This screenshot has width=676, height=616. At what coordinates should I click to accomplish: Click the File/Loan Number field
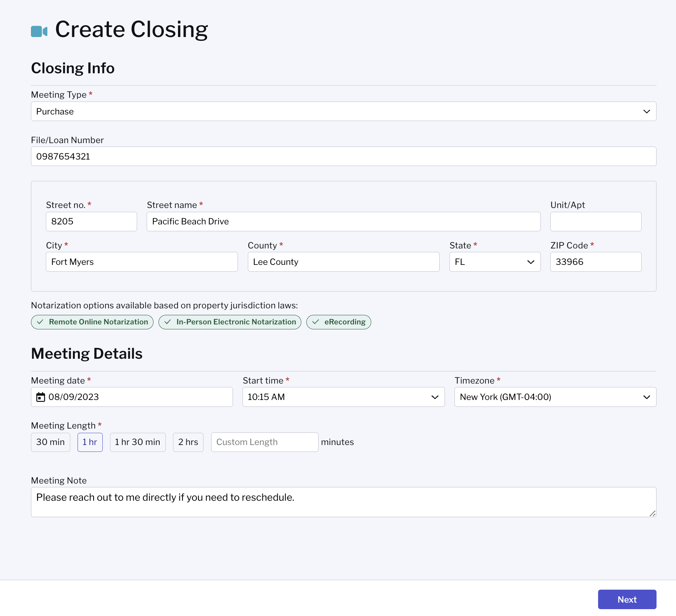[x=343, y=156]
